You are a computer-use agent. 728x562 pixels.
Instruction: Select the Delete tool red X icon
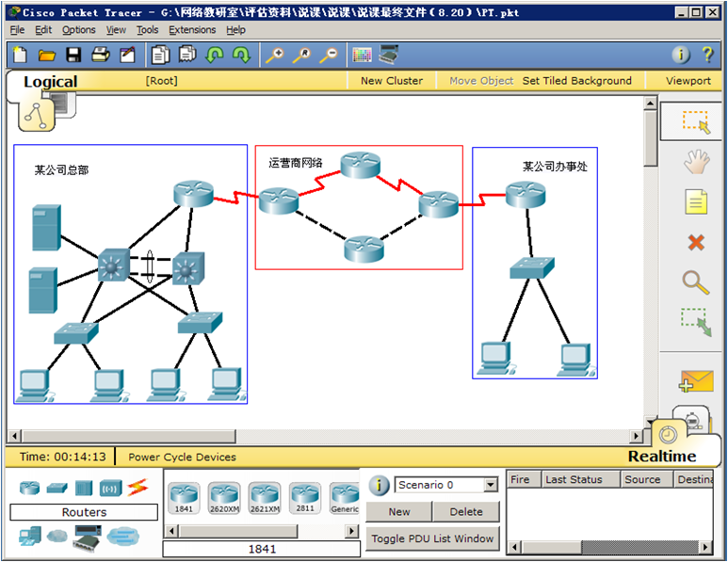point(696,242)
